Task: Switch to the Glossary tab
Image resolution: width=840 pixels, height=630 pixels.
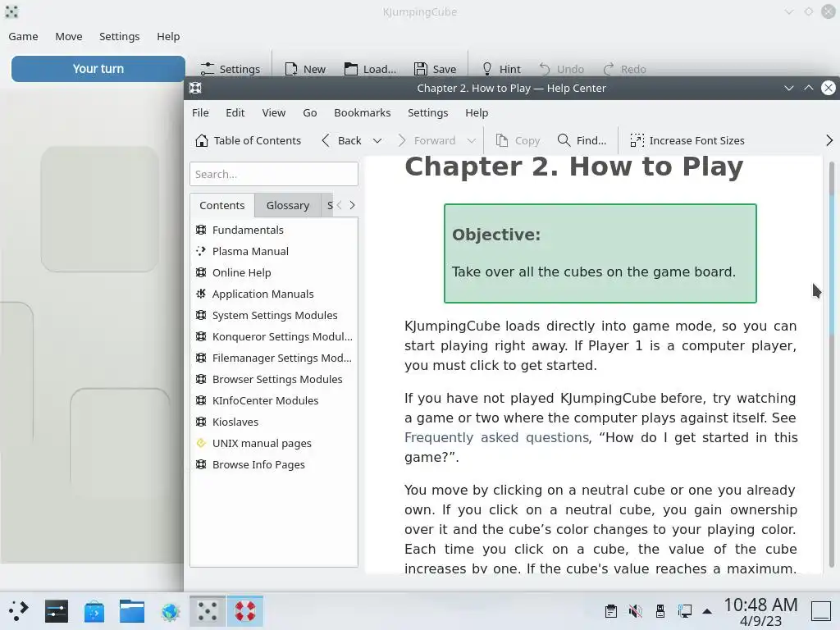Action: [x=288, y=205]
